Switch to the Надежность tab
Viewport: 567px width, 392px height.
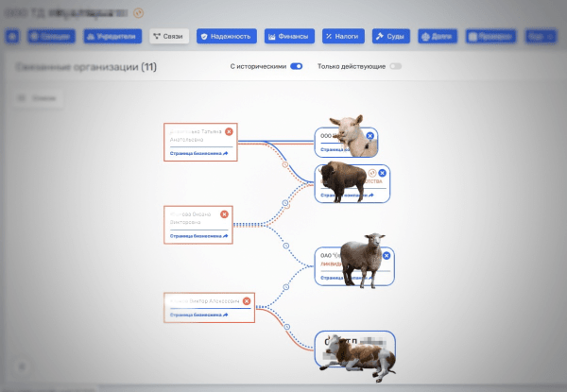[227, 37]
